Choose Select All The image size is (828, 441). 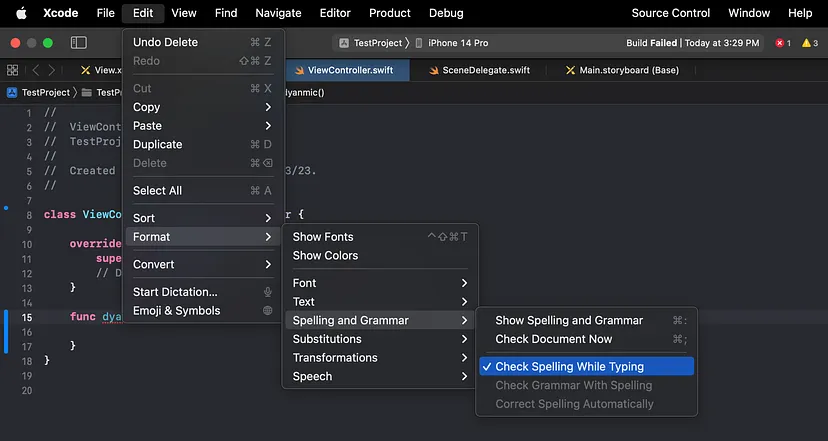(203, 191)
